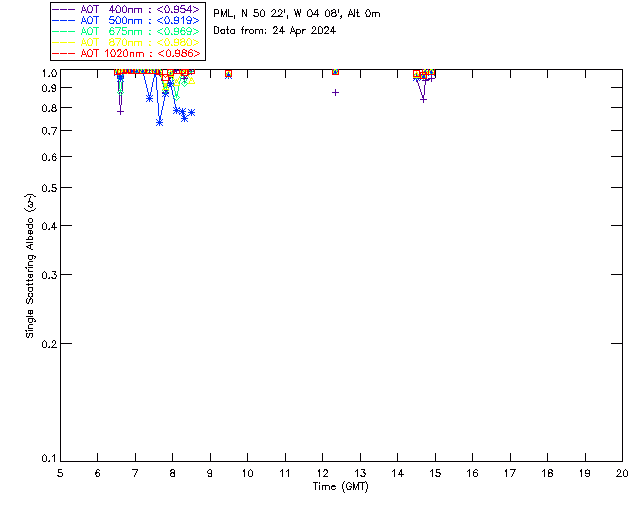Click the PML station location text
This screenshot has height=512, width=640.
[x=297, y=14]
